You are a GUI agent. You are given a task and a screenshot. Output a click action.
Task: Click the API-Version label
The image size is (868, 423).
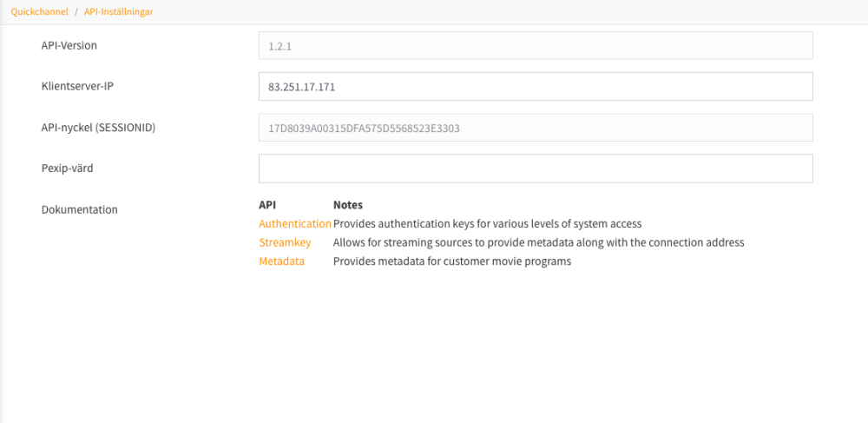coord(69,45)
